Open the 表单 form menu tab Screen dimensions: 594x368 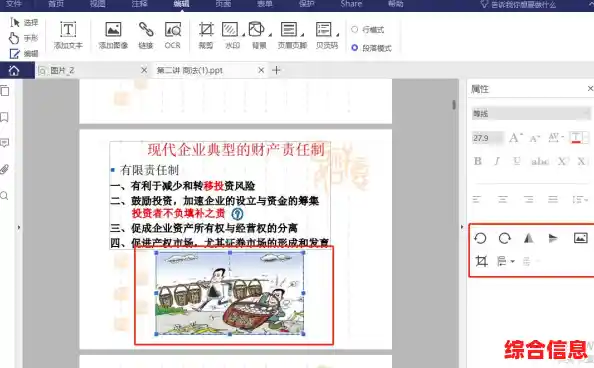(264, 4)
